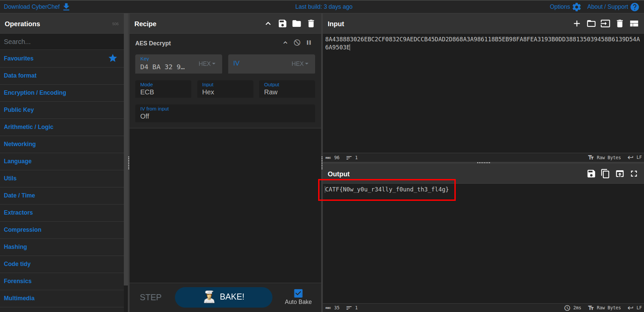Clear the recipe with the trash icon
The image size is (644, 312).
tap(311, 24)
